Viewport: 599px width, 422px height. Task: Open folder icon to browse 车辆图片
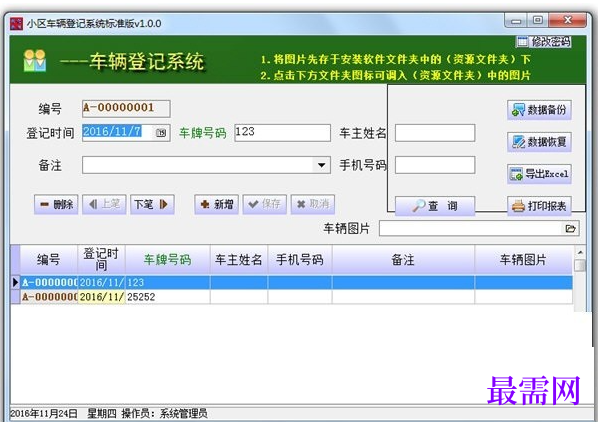pos(570,228)
